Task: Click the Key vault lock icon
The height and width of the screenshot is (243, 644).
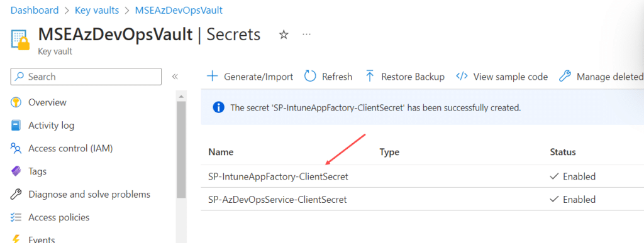Action: (x=21, y=40)
